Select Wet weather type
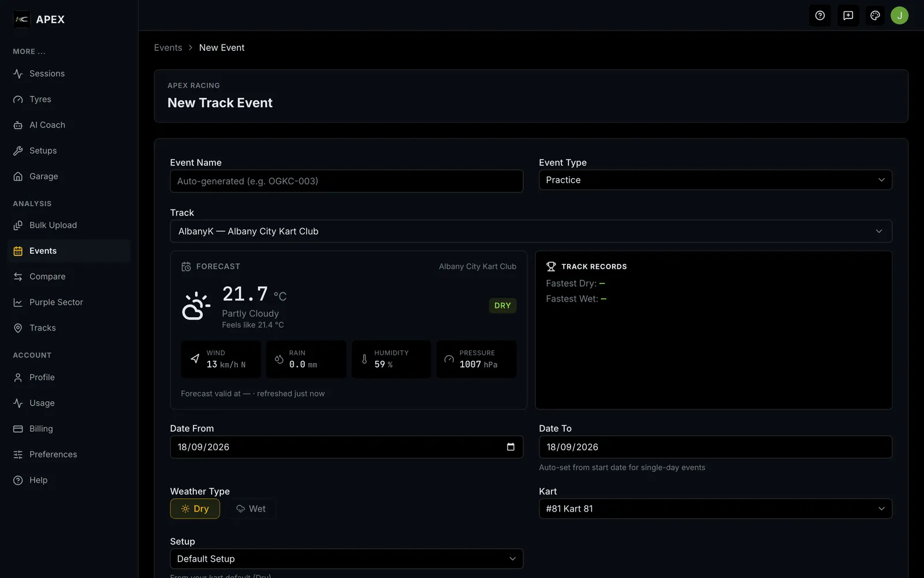The width and height of the screenshot is (924, 578). pyautogui.click(x=251, y=509)
